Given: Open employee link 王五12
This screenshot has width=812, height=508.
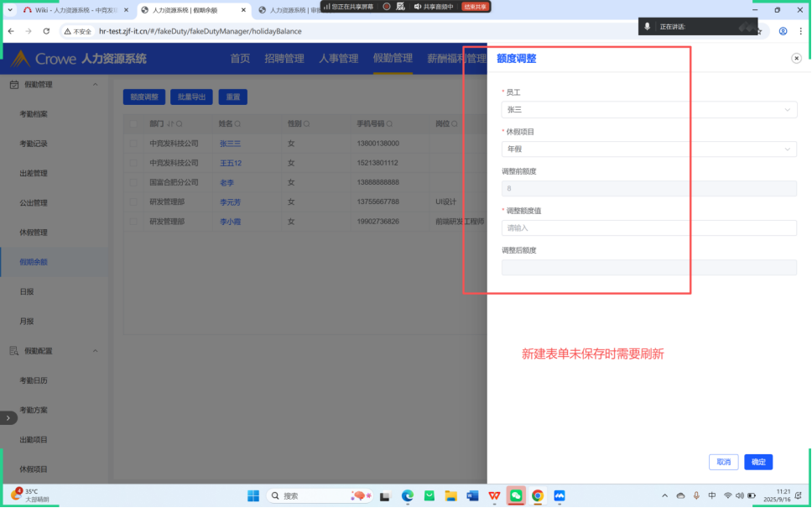Looking at the screenshot, I should 231,163.
